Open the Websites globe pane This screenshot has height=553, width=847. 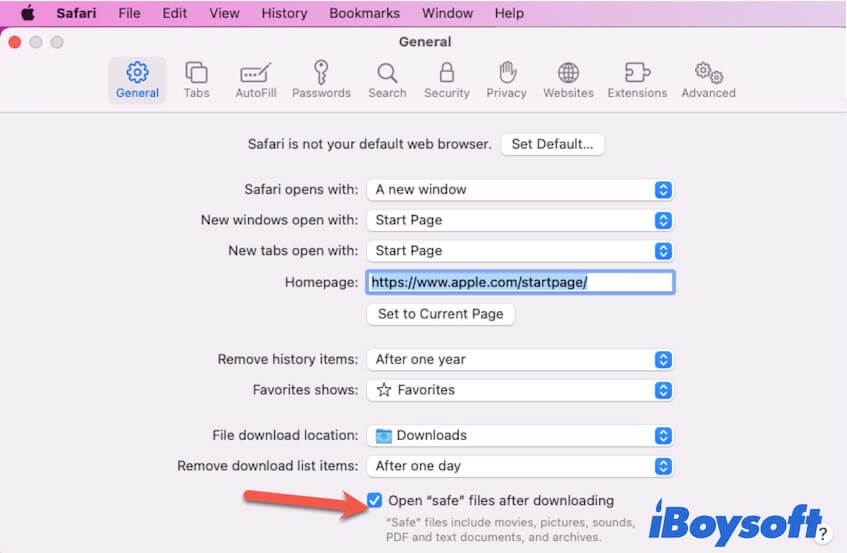(x=568, y=80)
